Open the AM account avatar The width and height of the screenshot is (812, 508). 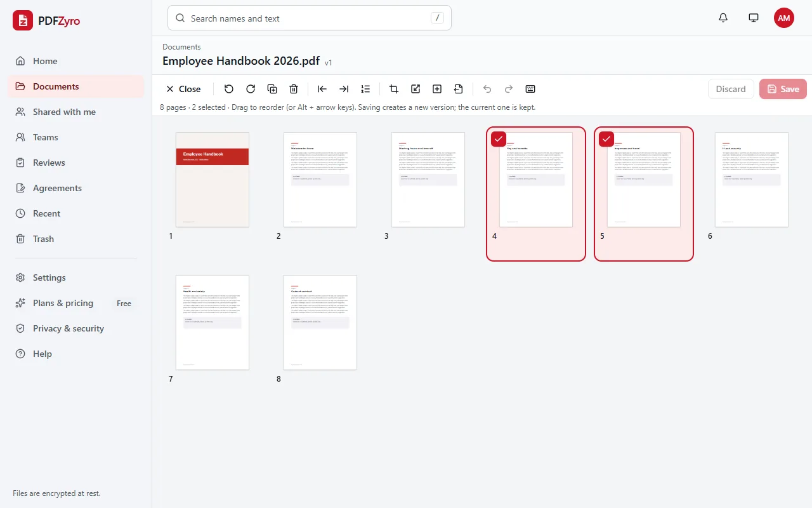click(x=784, y=18)
